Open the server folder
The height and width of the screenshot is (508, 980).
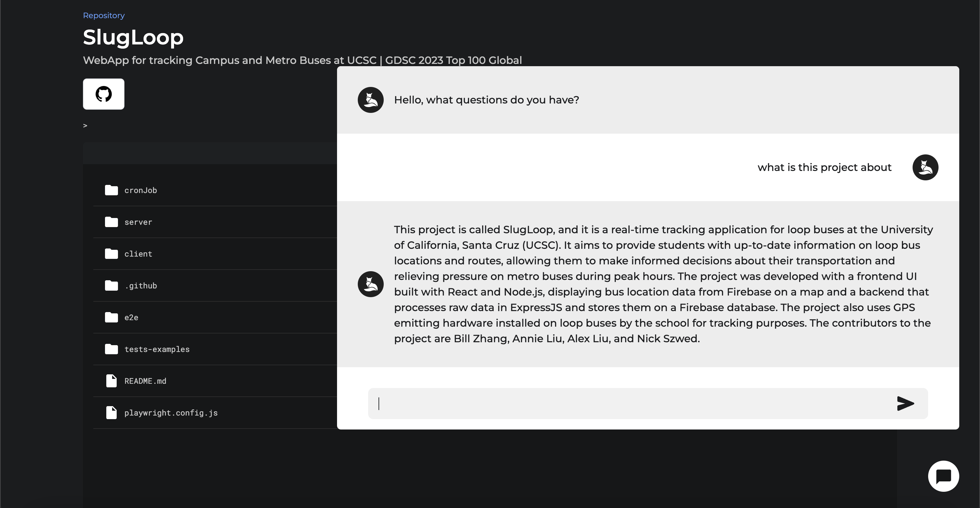click(215, 222)
